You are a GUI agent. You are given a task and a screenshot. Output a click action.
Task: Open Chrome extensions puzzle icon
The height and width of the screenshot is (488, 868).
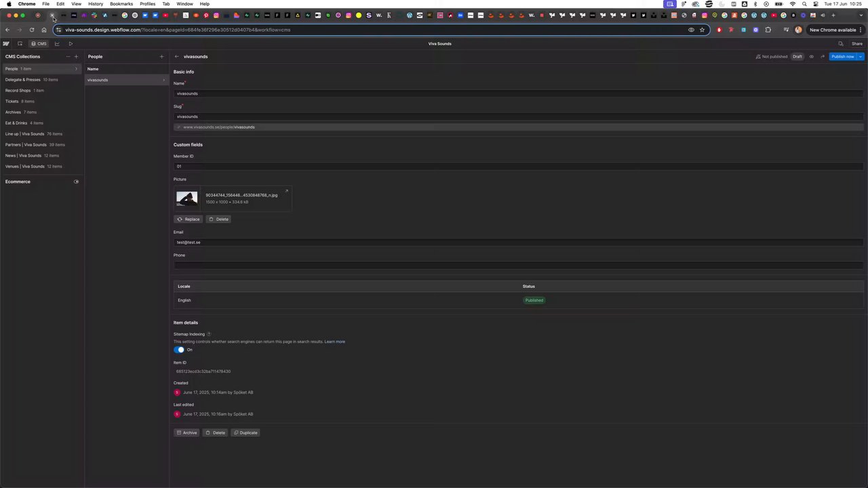[x=768, y=30]
